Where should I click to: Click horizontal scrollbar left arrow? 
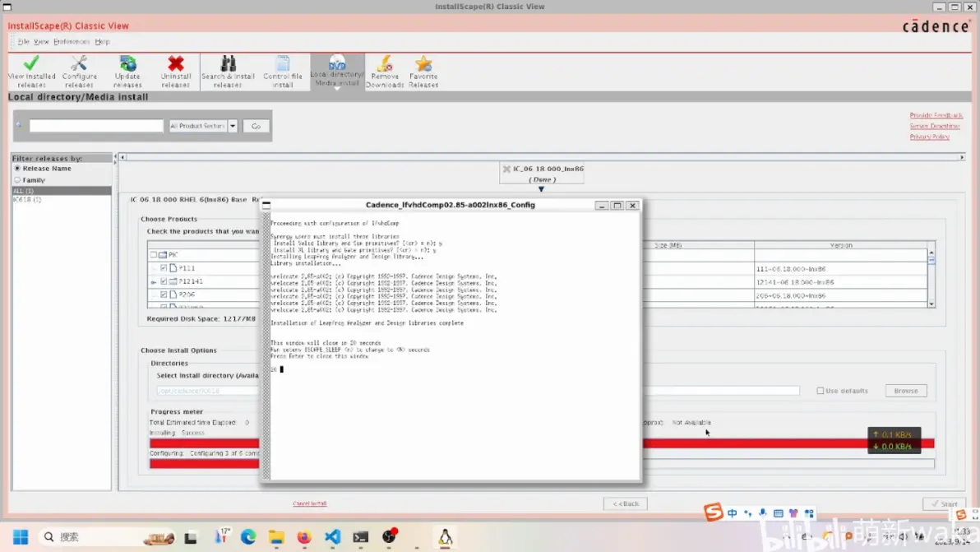click(x=122, y=157)
